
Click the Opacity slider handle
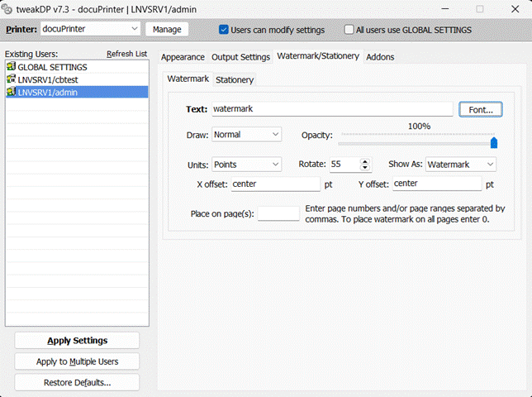494,142
